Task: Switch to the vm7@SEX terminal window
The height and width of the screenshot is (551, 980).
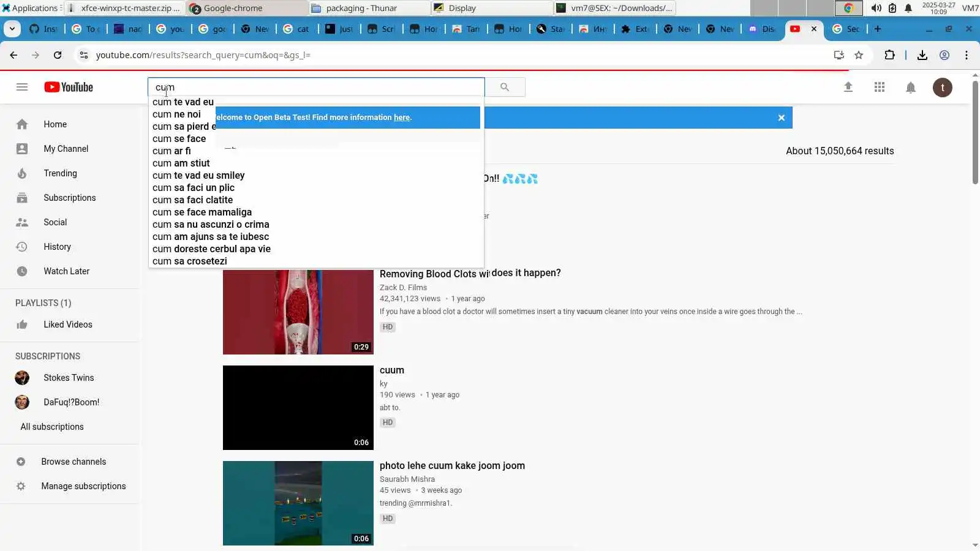Action: click(614, 8)
